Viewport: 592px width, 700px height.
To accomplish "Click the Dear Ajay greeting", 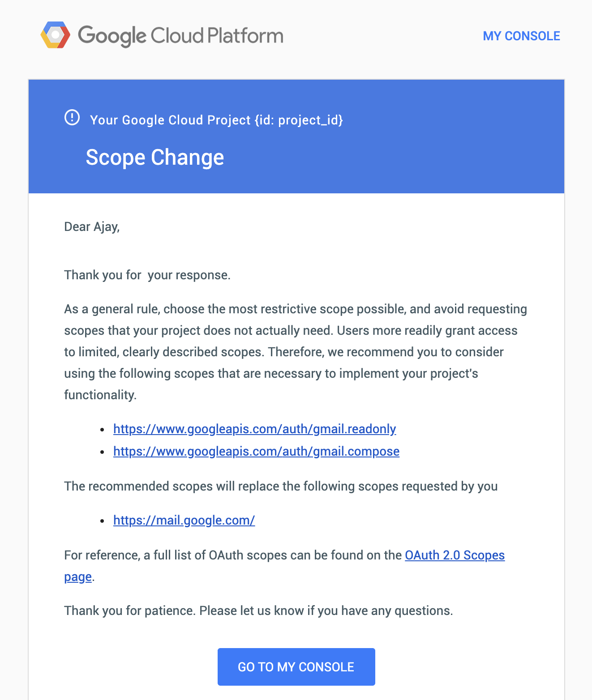I will coord(92,226).
